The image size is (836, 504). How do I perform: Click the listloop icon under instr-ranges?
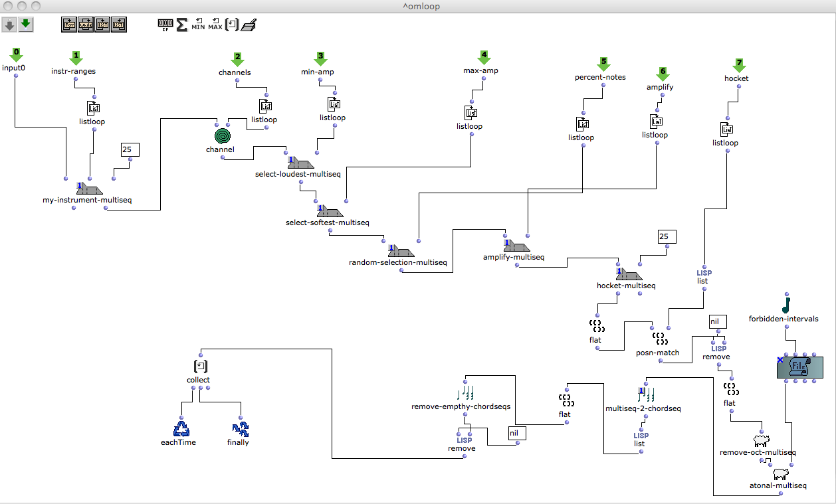(x=93, y=108)
